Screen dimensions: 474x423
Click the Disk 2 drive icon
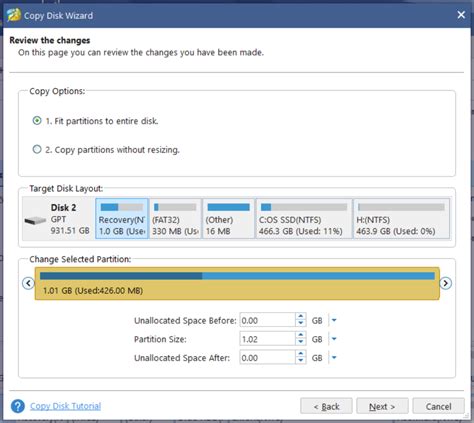[35, 220]
